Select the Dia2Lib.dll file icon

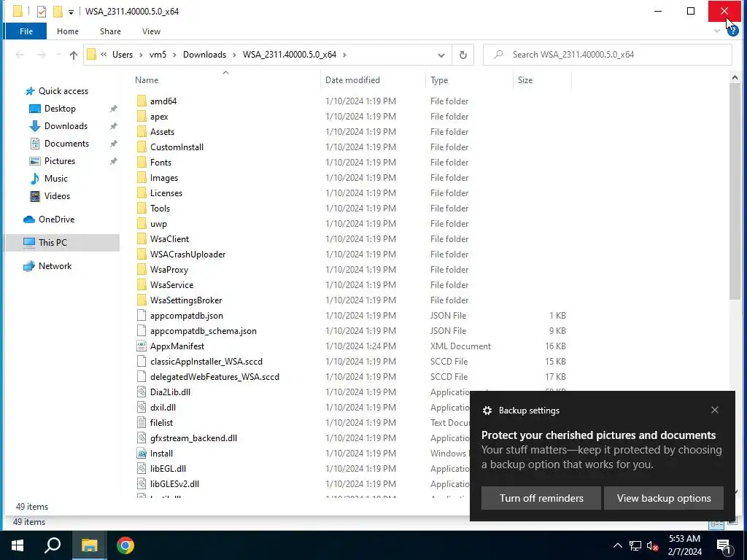pyautogui.click(x=142, y=392)
